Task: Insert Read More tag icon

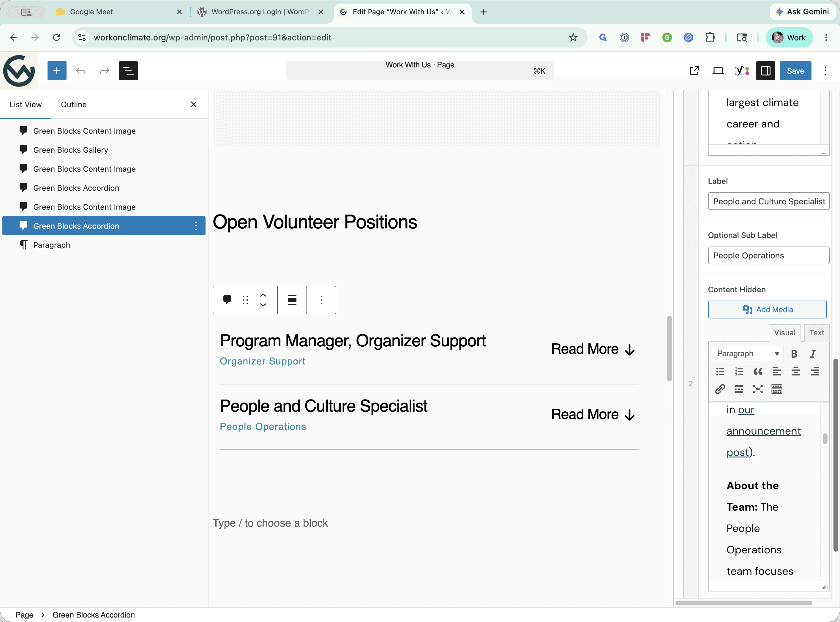Action: tap(739, 389)
